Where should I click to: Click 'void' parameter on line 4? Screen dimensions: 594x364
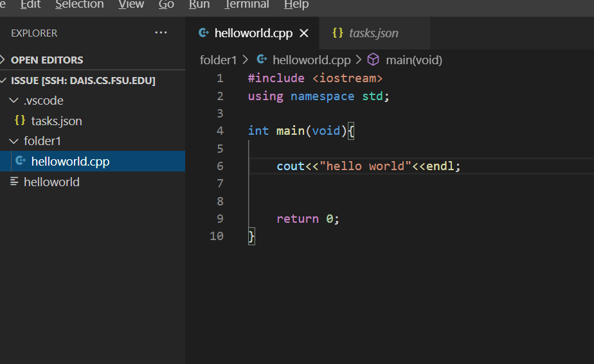(x=326, y=131)
